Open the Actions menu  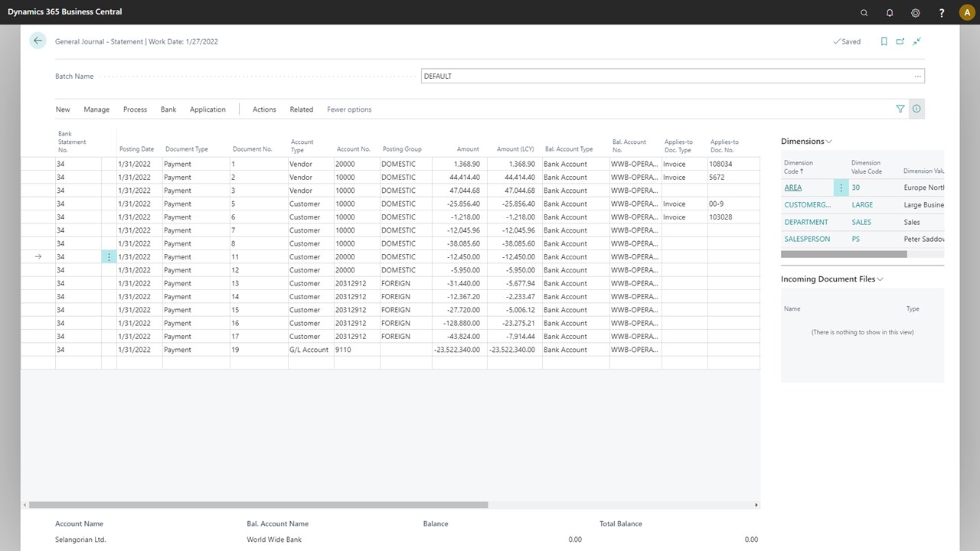coord(264,109)
